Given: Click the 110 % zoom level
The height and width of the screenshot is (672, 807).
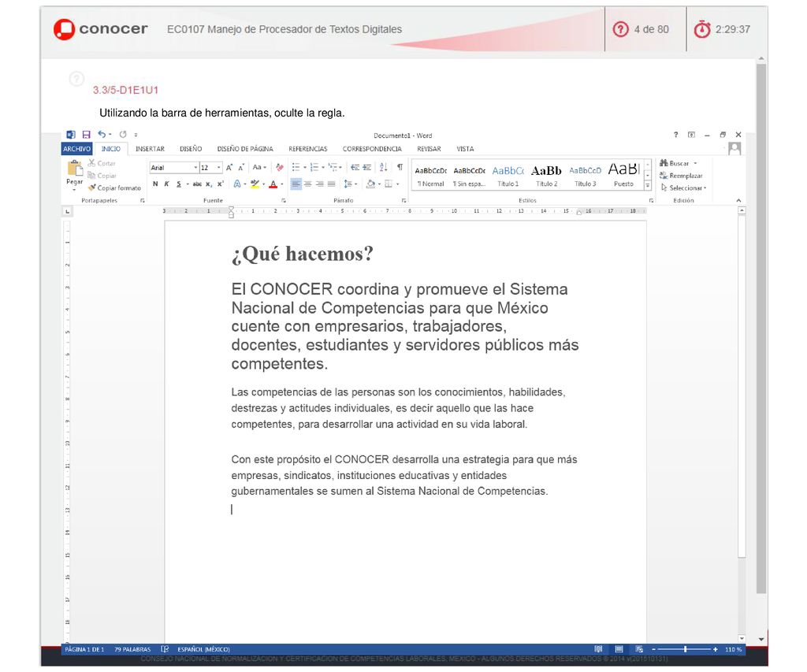Looking at the screenshot, I should (x=734, y=649).
